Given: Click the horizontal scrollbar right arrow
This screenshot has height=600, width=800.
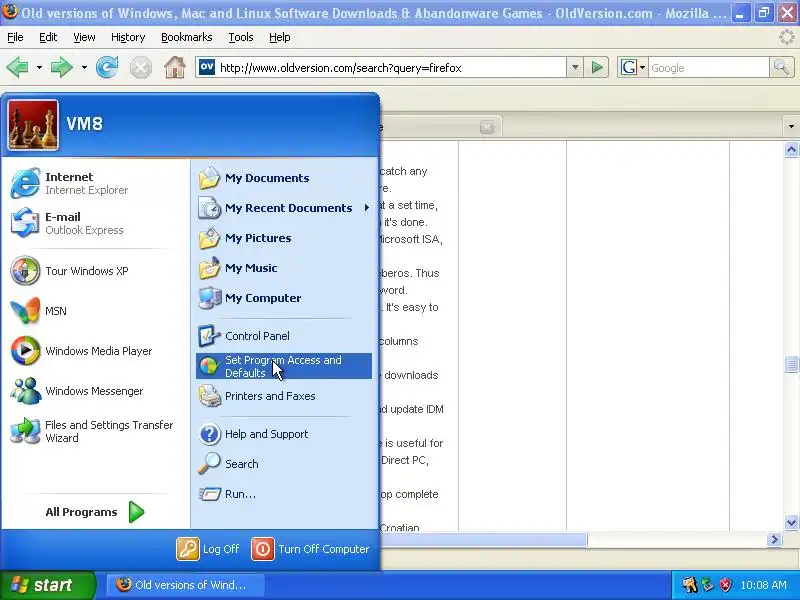Looking at the screenshot, I should [774, 539].
